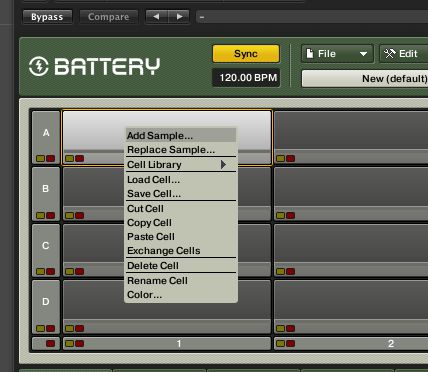Select Rename Cell menu entry

pyautogui.click(x=181, y=281)
